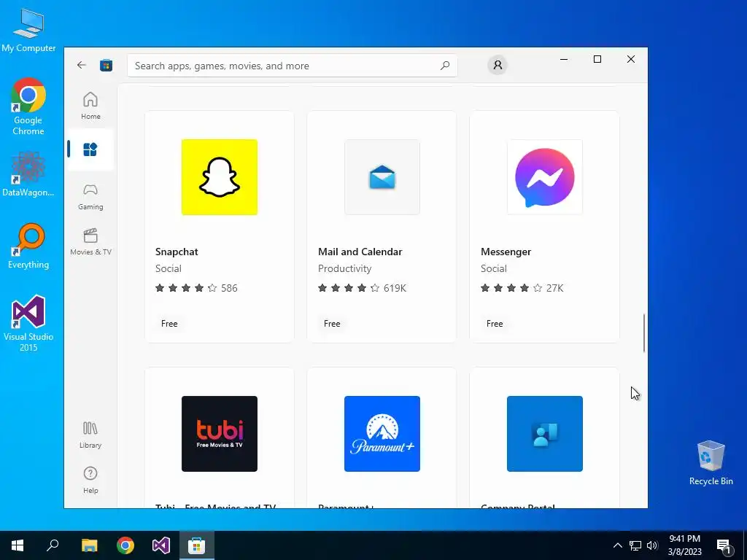Click the Store vertical scrollbar thumb
747x560 pixels.
pyautogui.click(x=644, y=333)
